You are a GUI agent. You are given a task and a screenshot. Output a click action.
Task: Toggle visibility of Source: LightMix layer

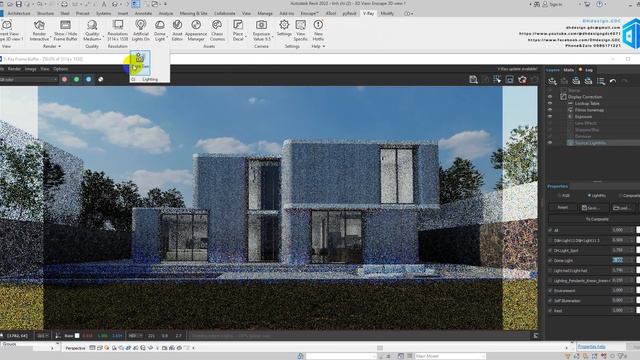click(x=550, y=143)
